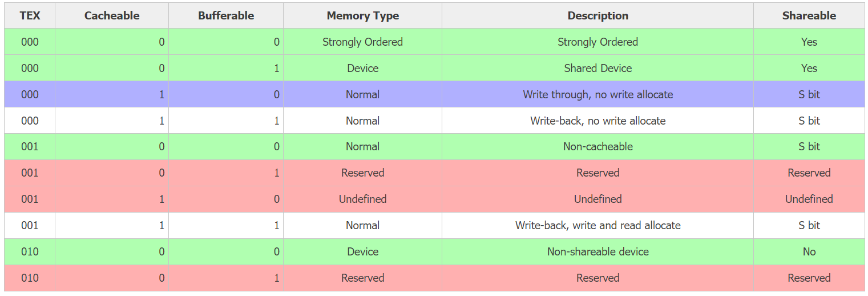Click the Non-cacheable description cell
Screen dimensions: 868x296
pos(598,146)
